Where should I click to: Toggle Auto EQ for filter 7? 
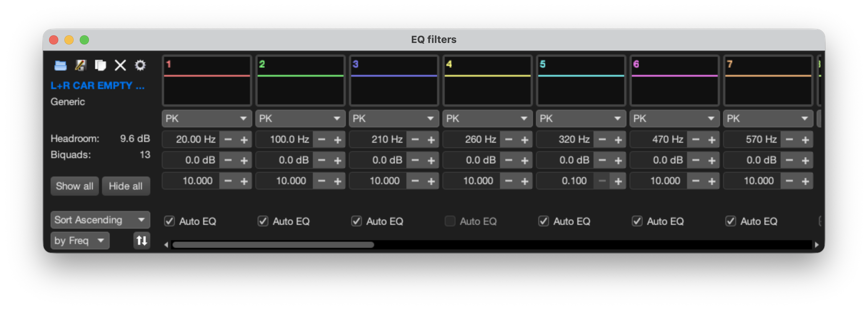point(731,221)
